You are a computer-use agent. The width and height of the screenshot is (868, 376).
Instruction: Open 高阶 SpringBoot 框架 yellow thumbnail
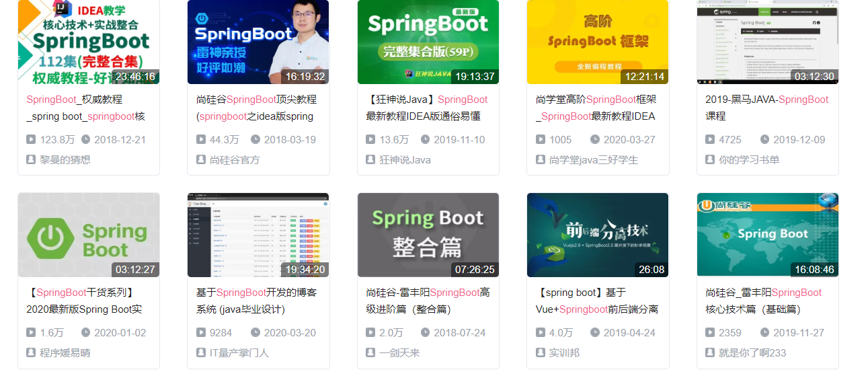[598, 42]
